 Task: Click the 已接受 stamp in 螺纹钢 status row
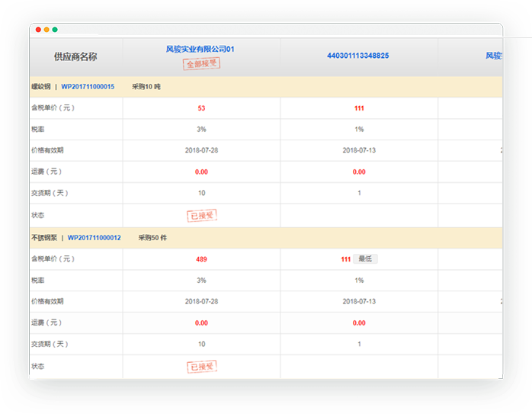pos(202,216)
